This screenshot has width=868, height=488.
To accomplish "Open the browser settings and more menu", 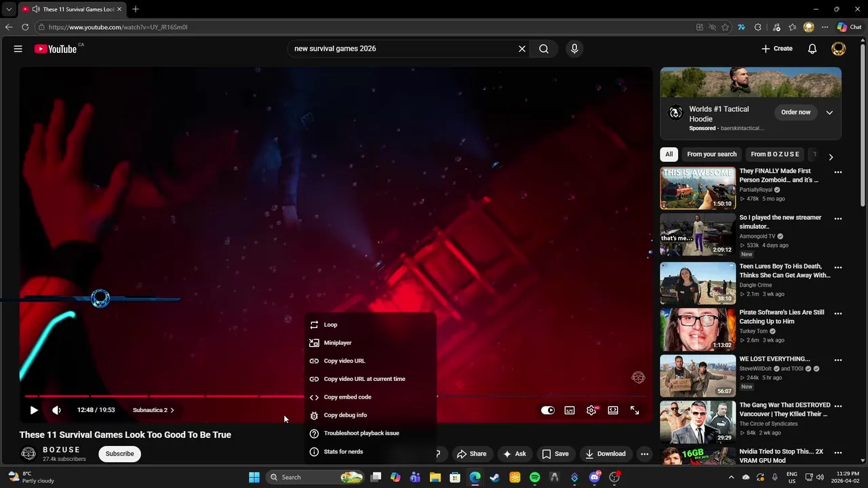I will pyautogui.click(x=825, y=27).
